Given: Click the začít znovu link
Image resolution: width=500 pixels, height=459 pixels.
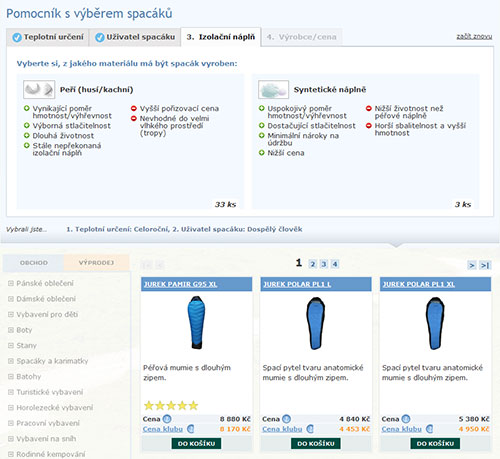Looking at the screenshot, I should tap(474, 37).
